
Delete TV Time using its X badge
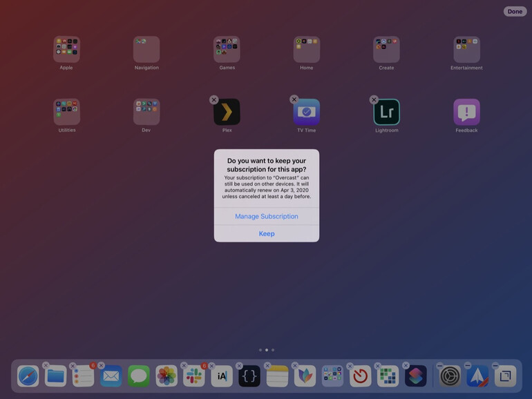294,99
